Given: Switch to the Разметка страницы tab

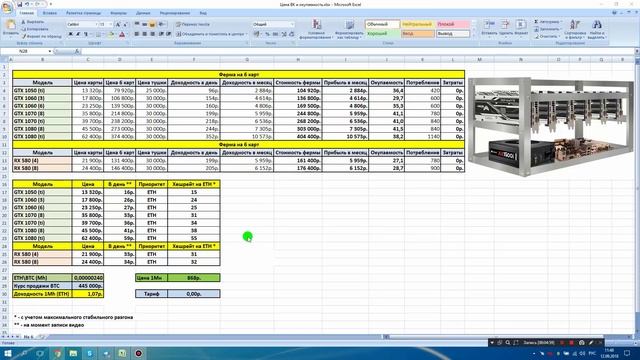Looking at the screenshot, I should click(x=83, y=13).
